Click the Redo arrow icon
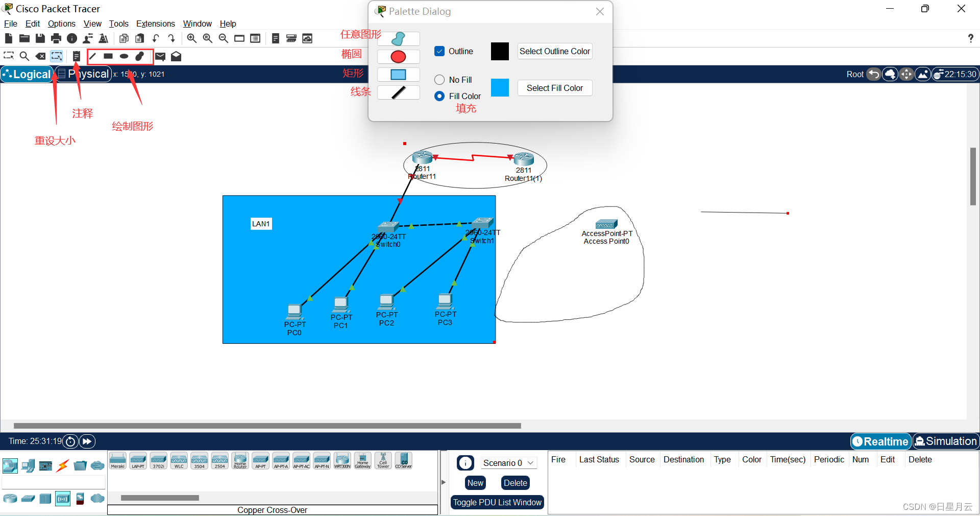 tap(171, 38)
